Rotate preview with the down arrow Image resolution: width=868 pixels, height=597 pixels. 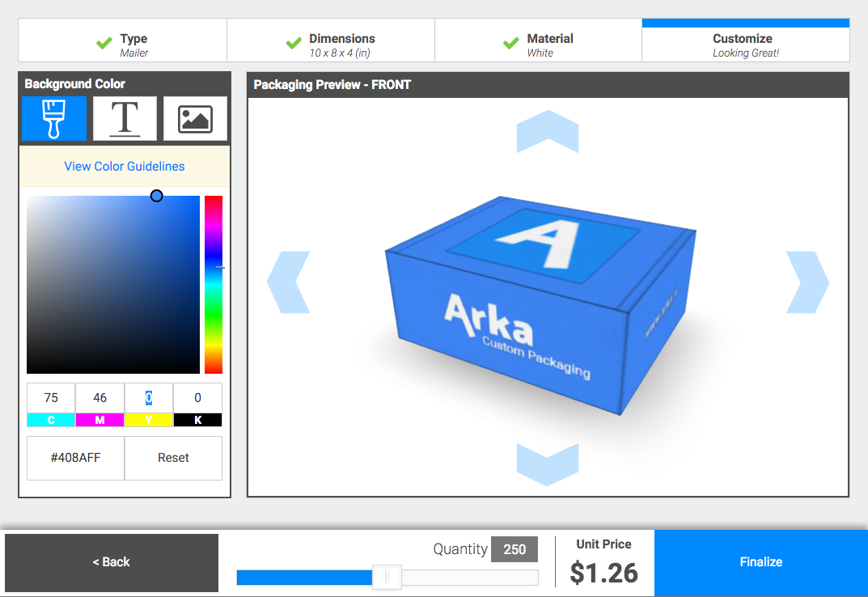click(548, 464)
